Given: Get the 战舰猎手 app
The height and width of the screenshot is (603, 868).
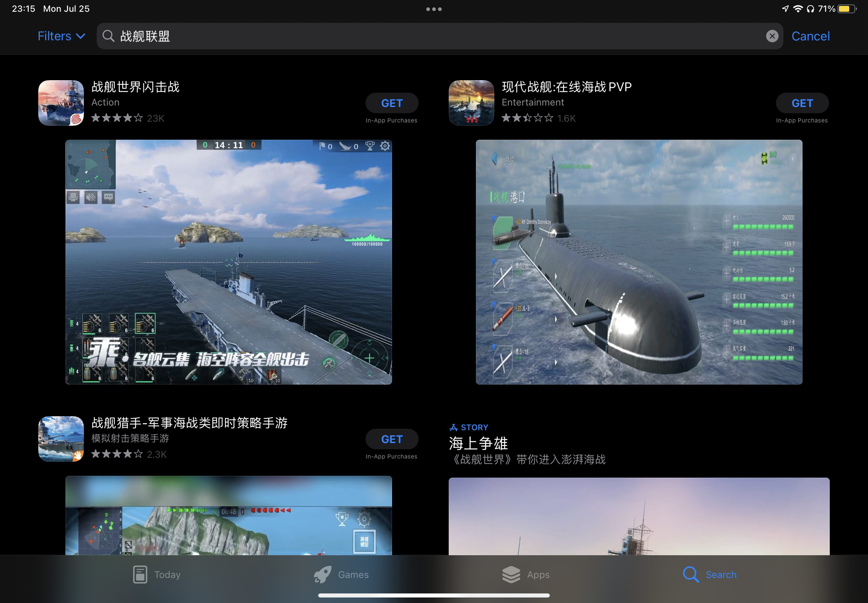Looking at the screenshot, I should [392, 439].
